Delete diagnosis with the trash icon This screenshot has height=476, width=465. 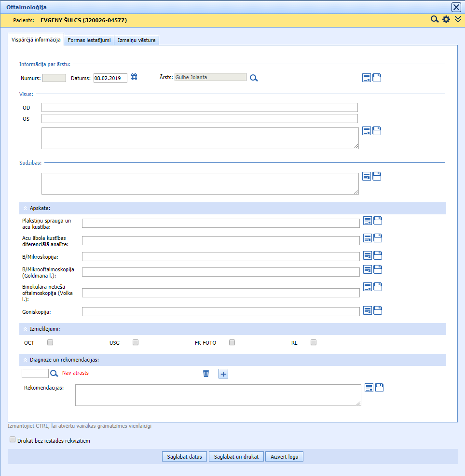coord(206,373)
